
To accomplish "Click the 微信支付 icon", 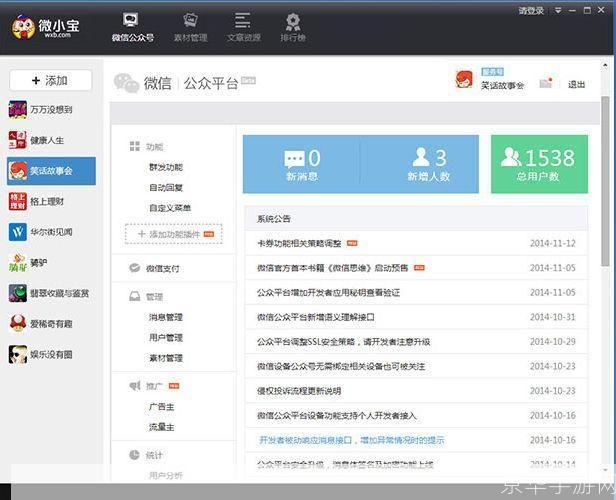I will coord(135,268).
